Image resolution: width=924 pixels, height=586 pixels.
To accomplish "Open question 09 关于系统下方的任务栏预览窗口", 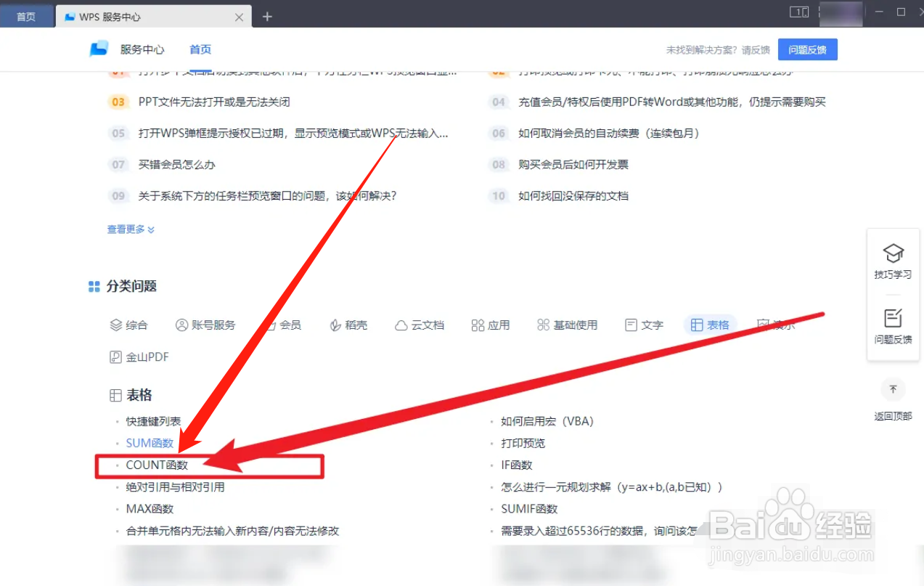I will [x=267, y=195].
